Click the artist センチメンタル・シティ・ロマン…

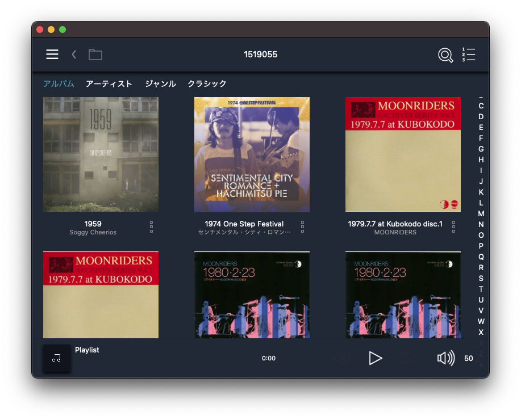tap(244, 232)
